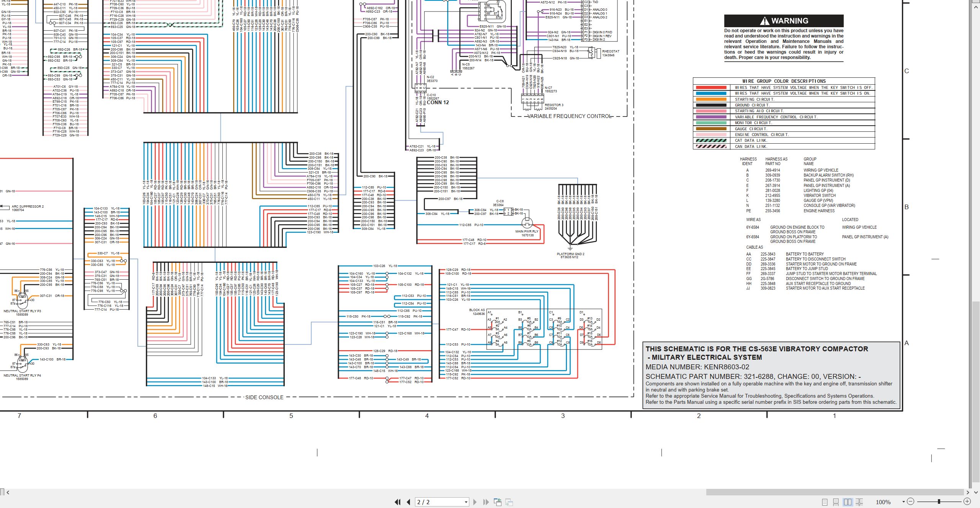Click the 'GAUGE CIRCUIT.' legend row
Viewport: 980px width, 508px height.
click(784, 129)
